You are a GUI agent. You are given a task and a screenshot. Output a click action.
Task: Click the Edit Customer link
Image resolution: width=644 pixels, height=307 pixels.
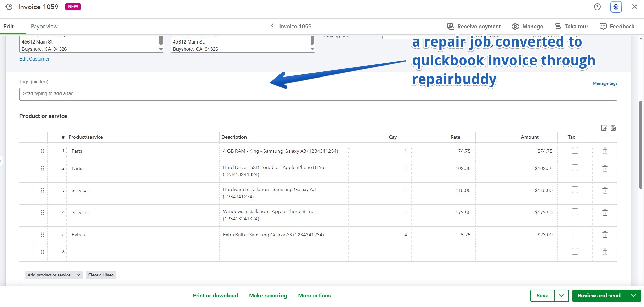[x=34, y=58]
